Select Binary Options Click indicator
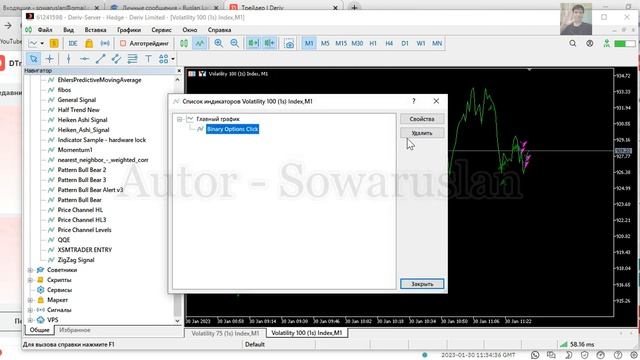Image resolution: width=640 pixels, height=360 pixels. coord(232,129)
